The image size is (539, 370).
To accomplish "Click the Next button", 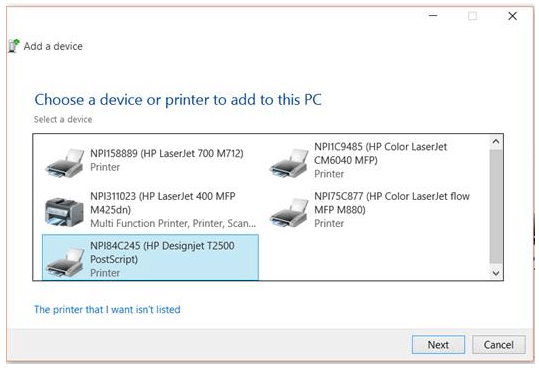I will tap(438, 345).
